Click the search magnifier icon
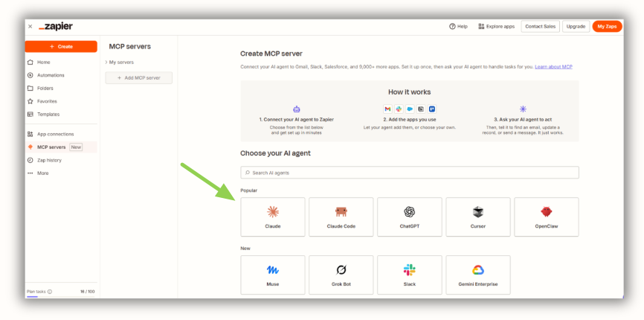This screenshot has height=320, width=644. pos(247,173)
